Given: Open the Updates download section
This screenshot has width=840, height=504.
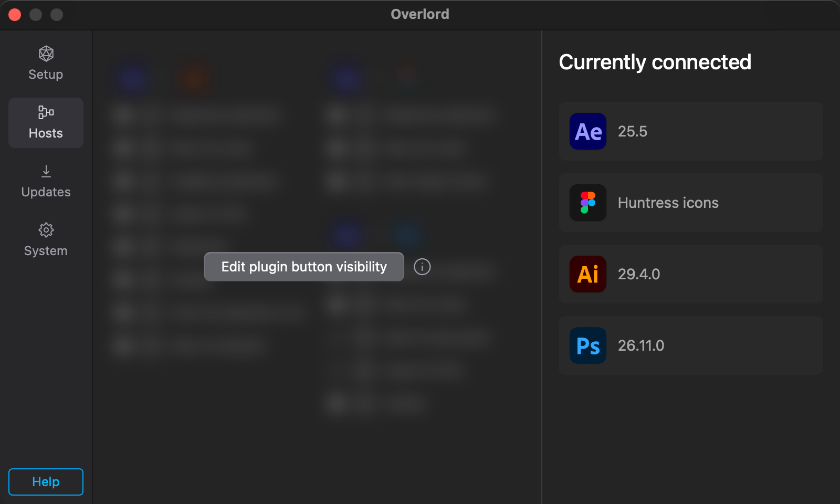Looking at the screenshot, I should [x=46, y=181].
